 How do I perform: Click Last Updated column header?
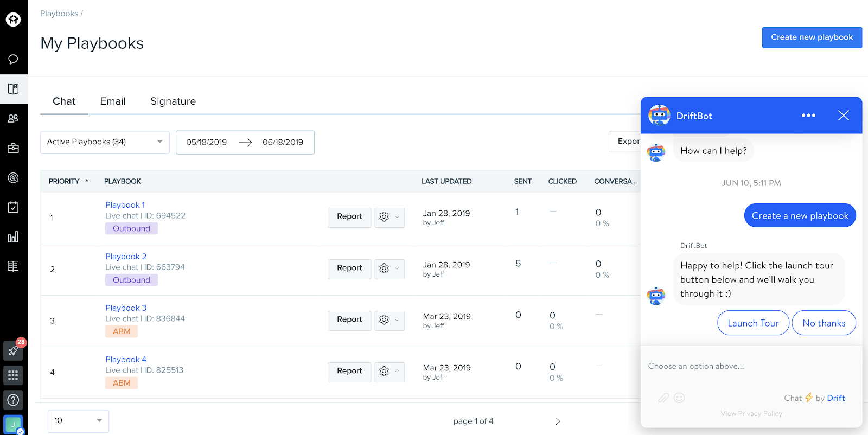tap(446, 181)
